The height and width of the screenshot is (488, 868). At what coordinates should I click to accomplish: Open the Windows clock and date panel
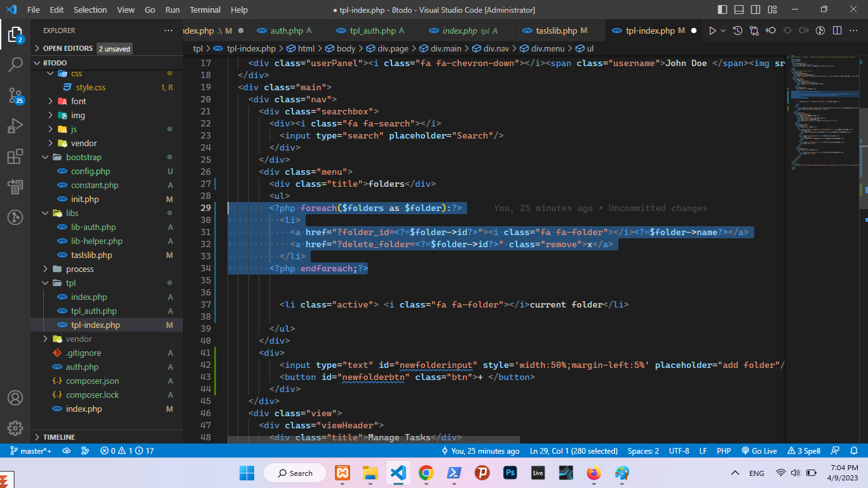click(x=844, y=473)
